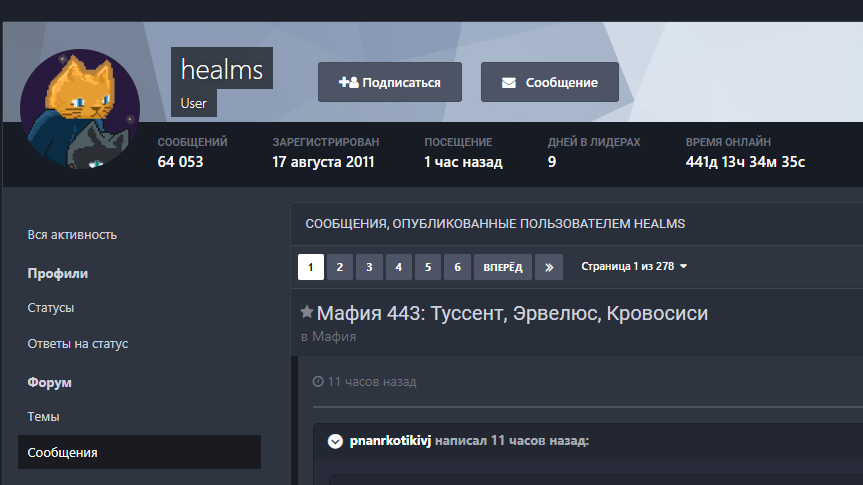863x485 pixels.
Task: Open the Мафия forum section link
Action: coord(334,336)
